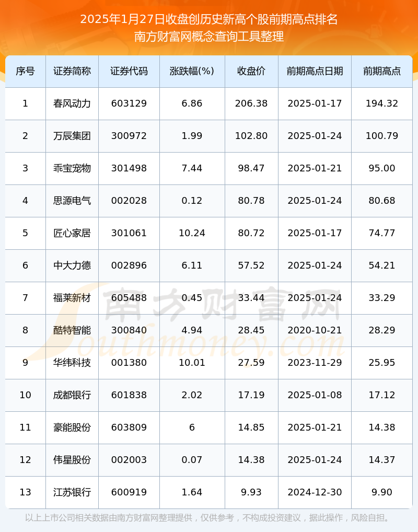Click closing price 80.78
This screenshot has width=418, height=532.
point(251,201)
